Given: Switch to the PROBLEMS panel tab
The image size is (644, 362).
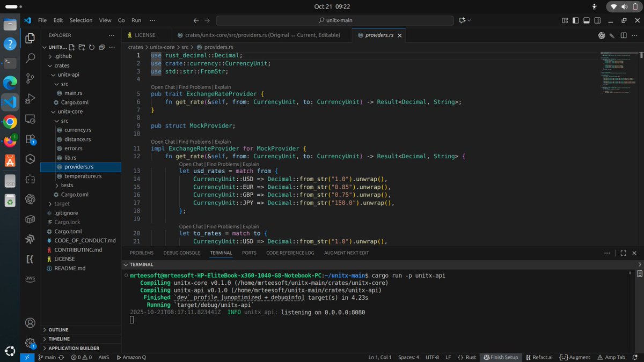Looking at the screenshot, I should coord(142,253).
